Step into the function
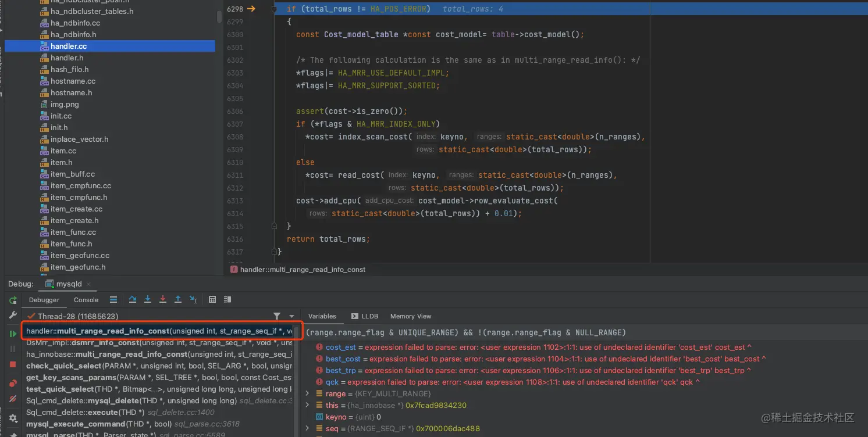This screenshot has width=868, height=437. point(148,300)
